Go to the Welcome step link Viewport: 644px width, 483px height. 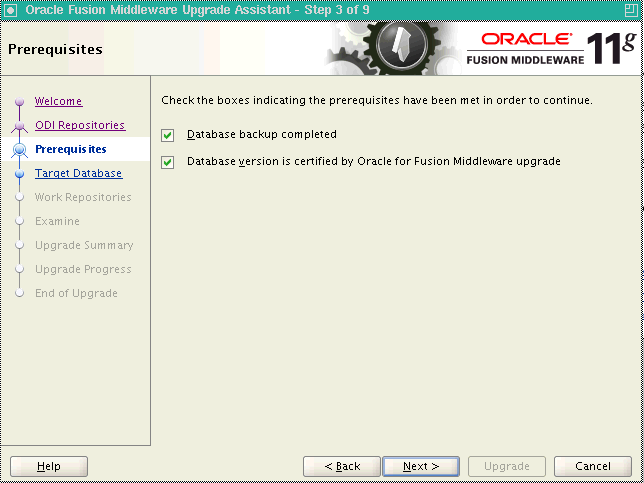tap(58, 101)
